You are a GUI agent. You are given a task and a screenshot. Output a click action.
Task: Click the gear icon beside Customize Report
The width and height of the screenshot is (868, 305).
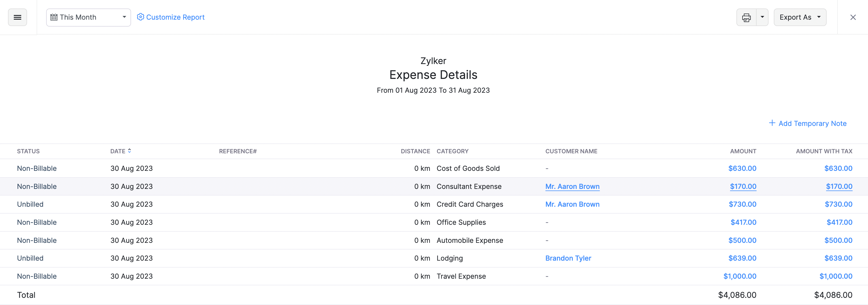(x=141, y=16)
